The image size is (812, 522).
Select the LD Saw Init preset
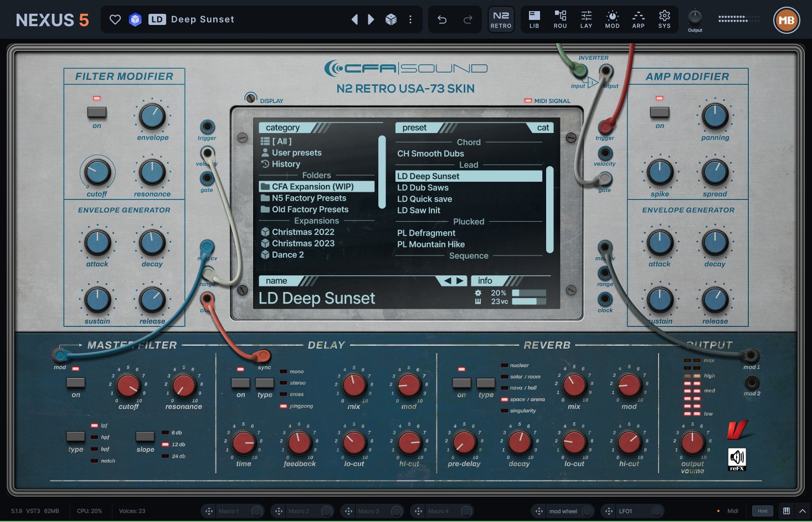(x=469, y=211)
